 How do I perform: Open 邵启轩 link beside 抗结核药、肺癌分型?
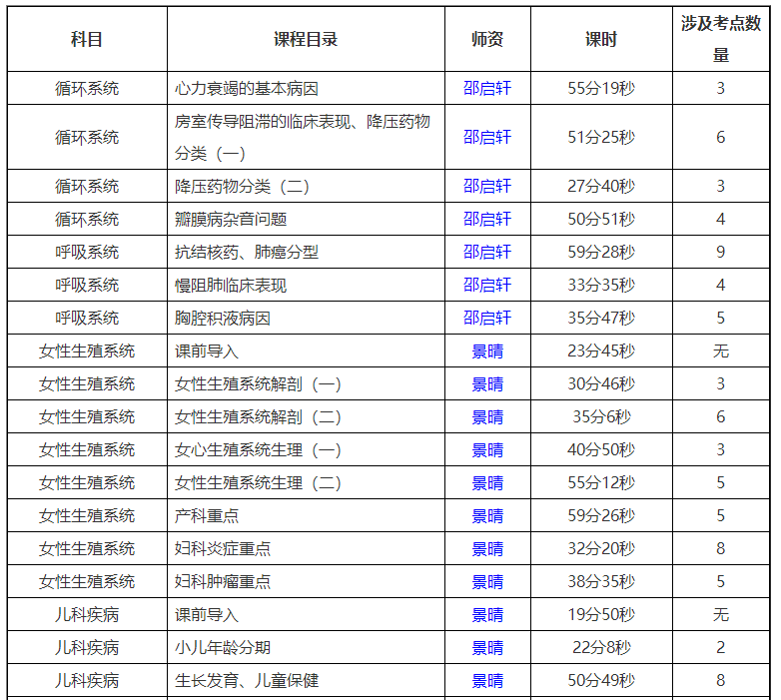click(486, 253)
